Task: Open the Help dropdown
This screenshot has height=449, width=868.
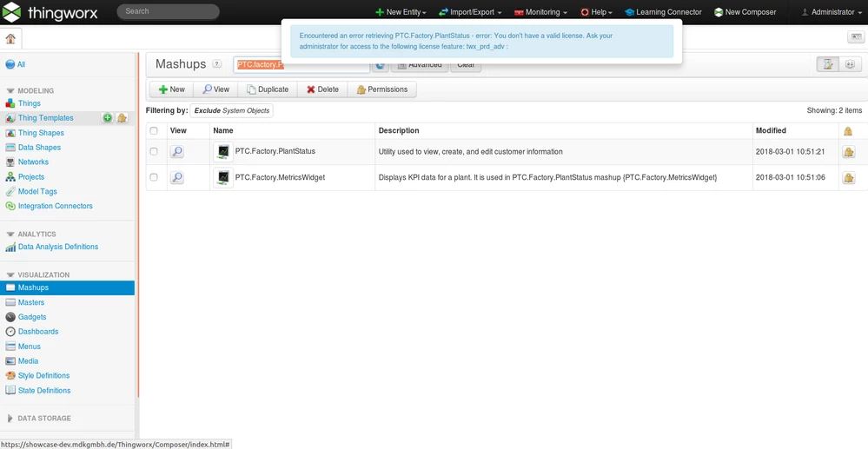Action: click(x=596, y=12)
